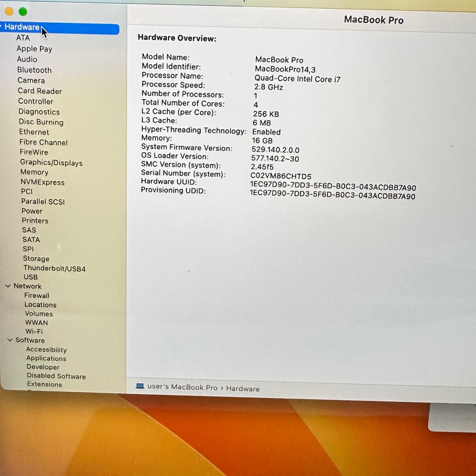Select Apple Pay in the sidebar
The width and height of the screenshot is (476, 476).
(x=34, y=49)
